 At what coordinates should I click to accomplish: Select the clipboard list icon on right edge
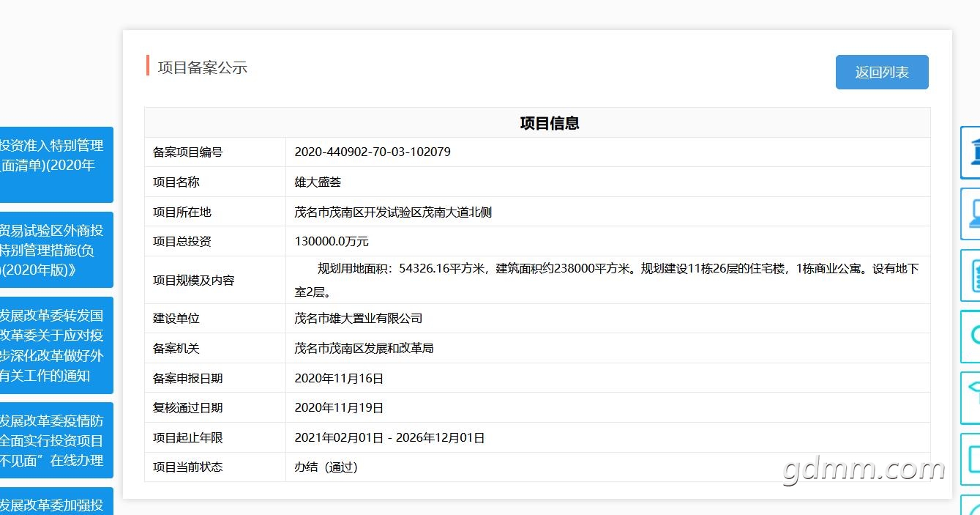[971, 275]
